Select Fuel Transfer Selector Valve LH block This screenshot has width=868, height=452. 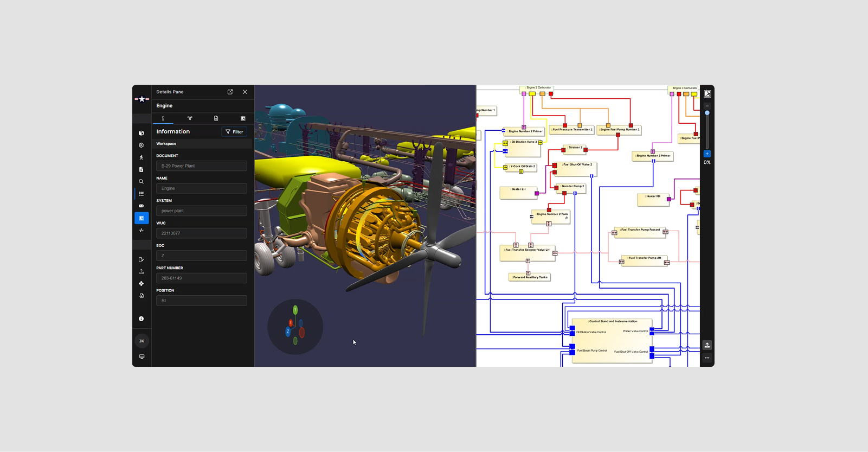click(528, 253)
